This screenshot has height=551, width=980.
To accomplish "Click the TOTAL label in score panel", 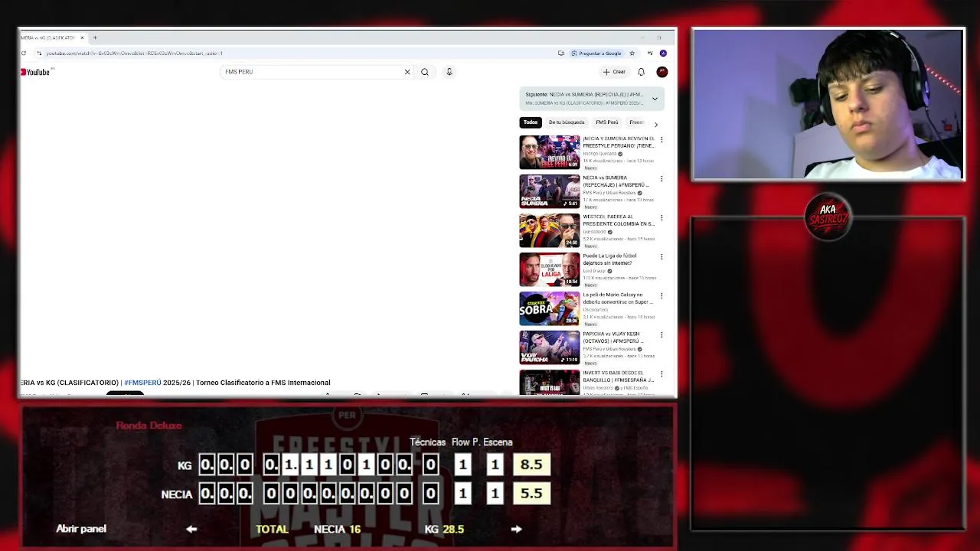I will click(272, 529).
